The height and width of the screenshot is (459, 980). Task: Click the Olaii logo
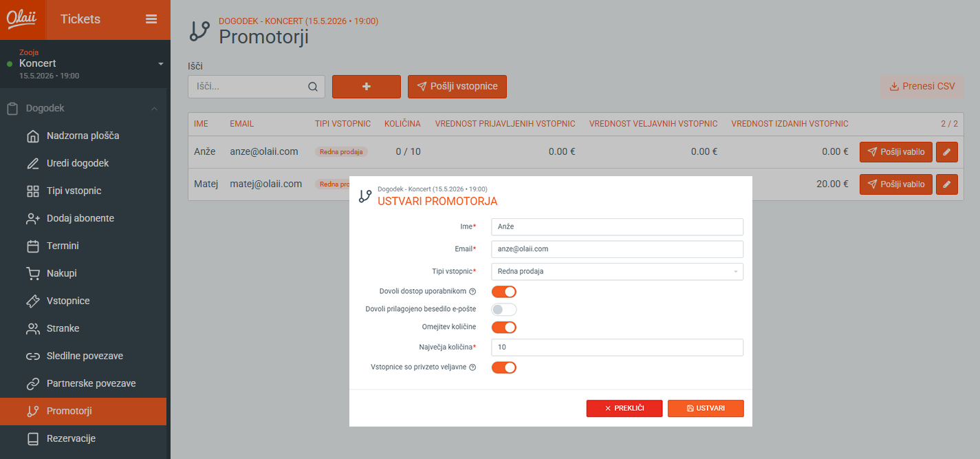pos(22,19)
